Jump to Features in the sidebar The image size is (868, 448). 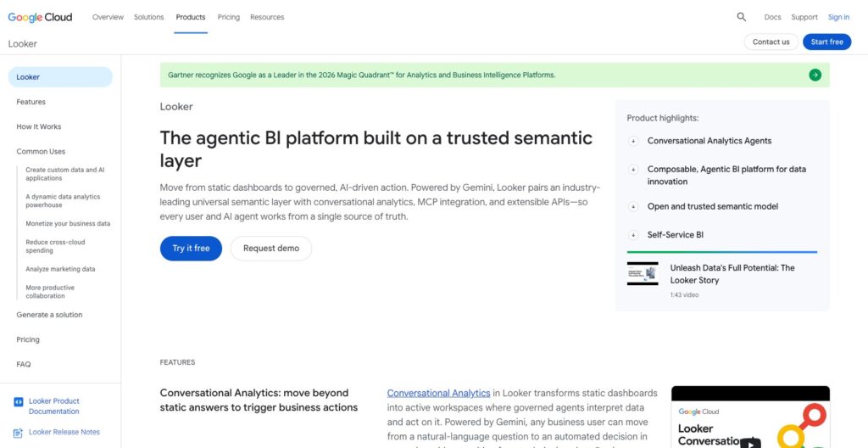31,102
